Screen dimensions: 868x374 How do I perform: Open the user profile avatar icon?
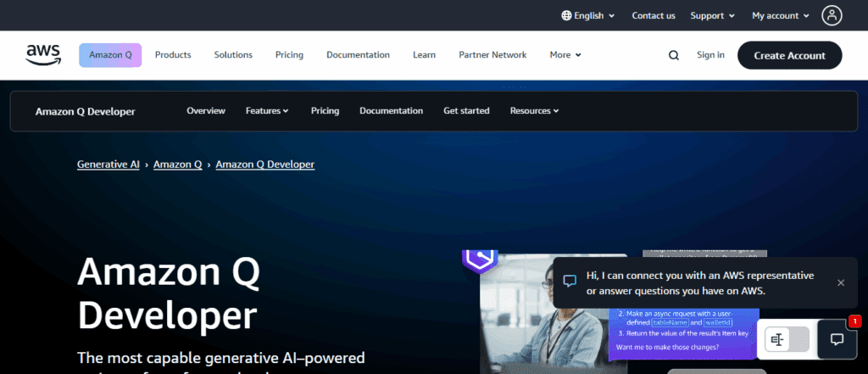[832, 15]
